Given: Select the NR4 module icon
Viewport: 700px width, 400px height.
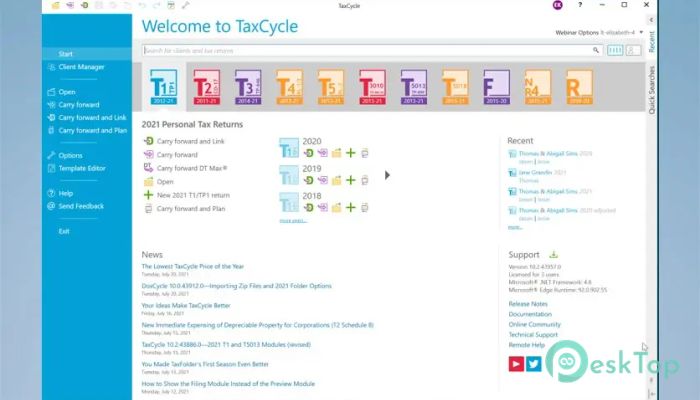Looking at the screenshot, I should (x=538, y=87).
